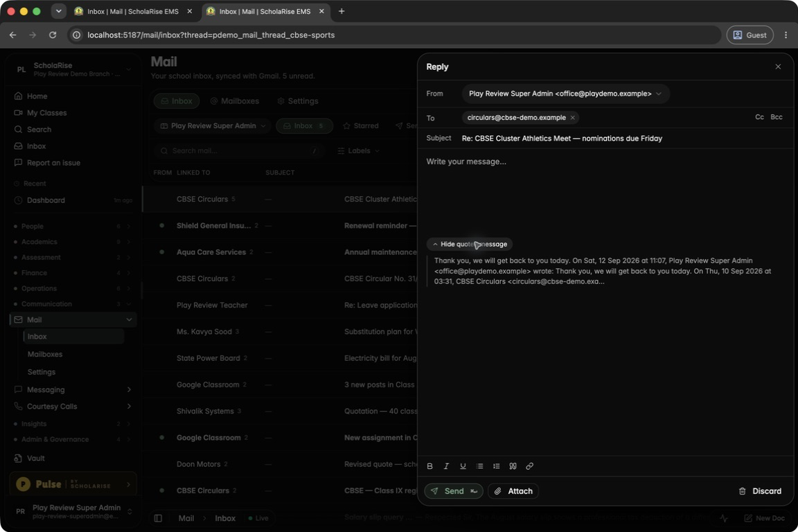This screenshot has width=798, height=532.
Task: Close the Reply panel with X
Action: (x=778, y=66)
